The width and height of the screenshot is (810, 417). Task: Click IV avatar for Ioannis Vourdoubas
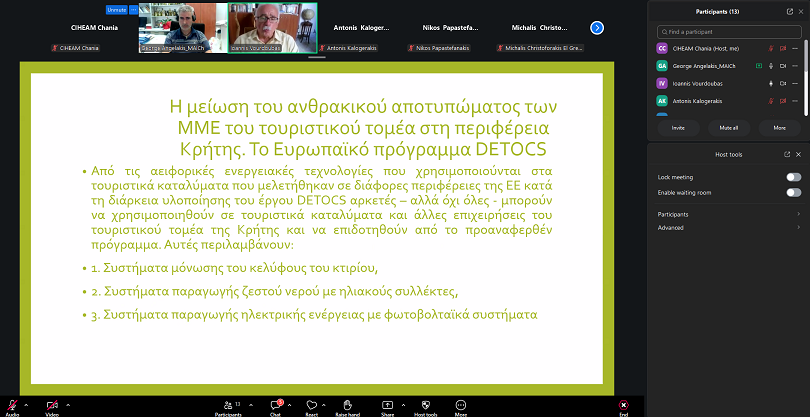click(662, 83)
